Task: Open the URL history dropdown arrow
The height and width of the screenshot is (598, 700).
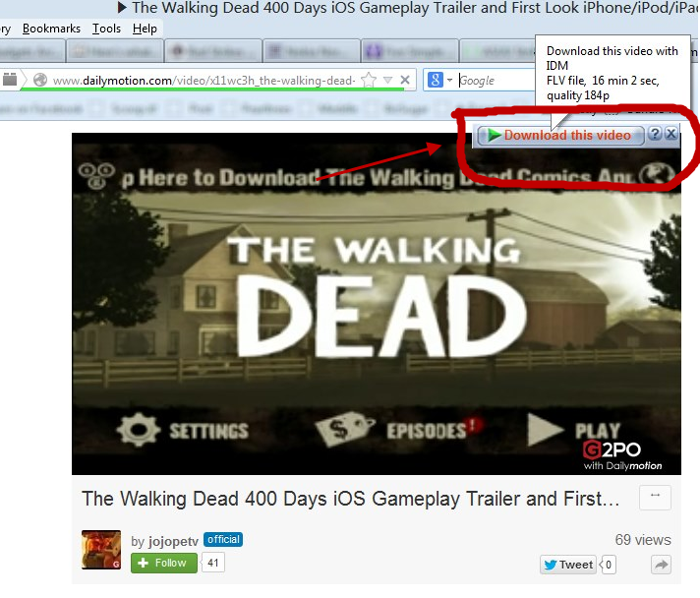Action: (388, 80)
